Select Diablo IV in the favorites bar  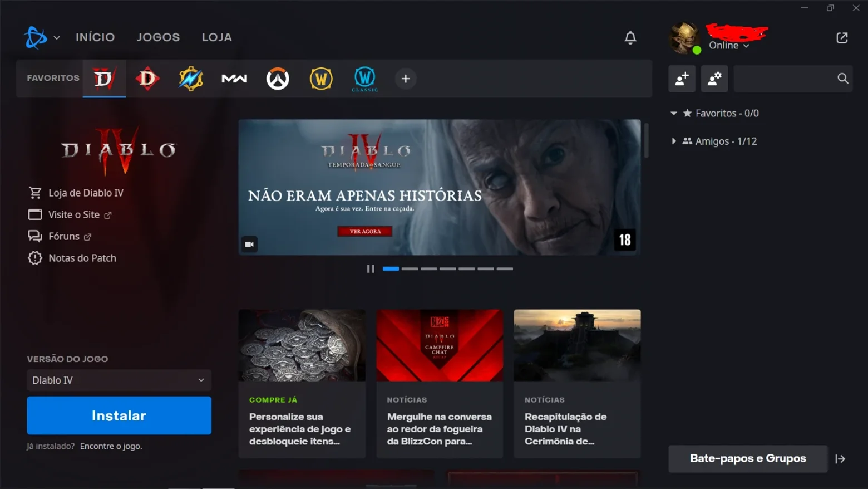pyautogui.click(x=104, y=79)
